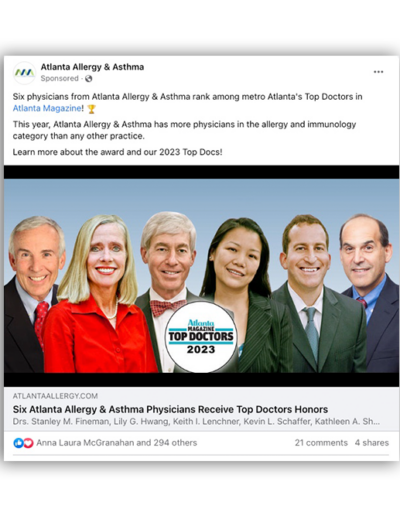Click the red heart love reaction icon
This screenshot has height=516, width=400.
pos(28,443)
